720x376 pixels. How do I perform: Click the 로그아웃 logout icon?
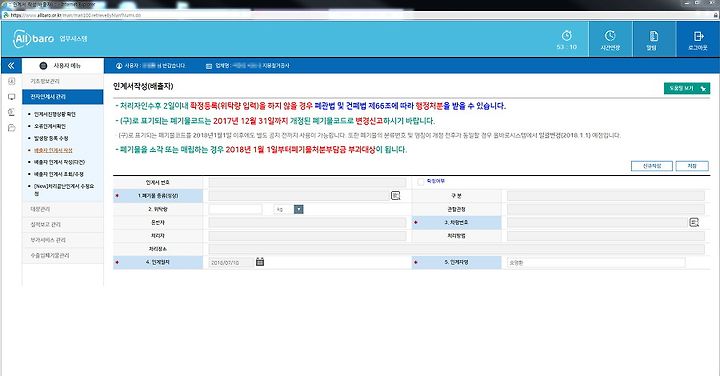(698, 36)
